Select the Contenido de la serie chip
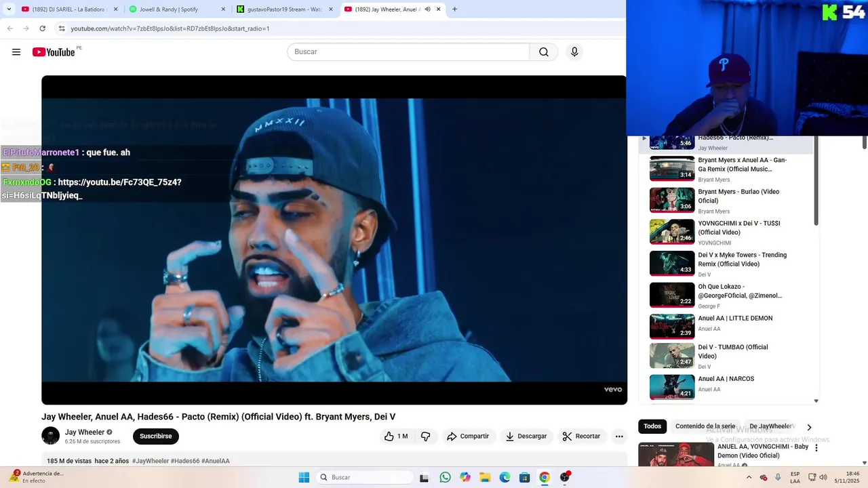The image size is (868, 488). click(706, 426)
